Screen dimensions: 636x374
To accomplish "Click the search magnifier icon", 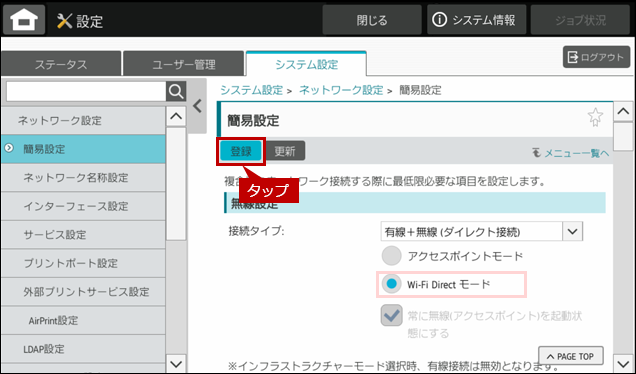I will coord(176,92).
